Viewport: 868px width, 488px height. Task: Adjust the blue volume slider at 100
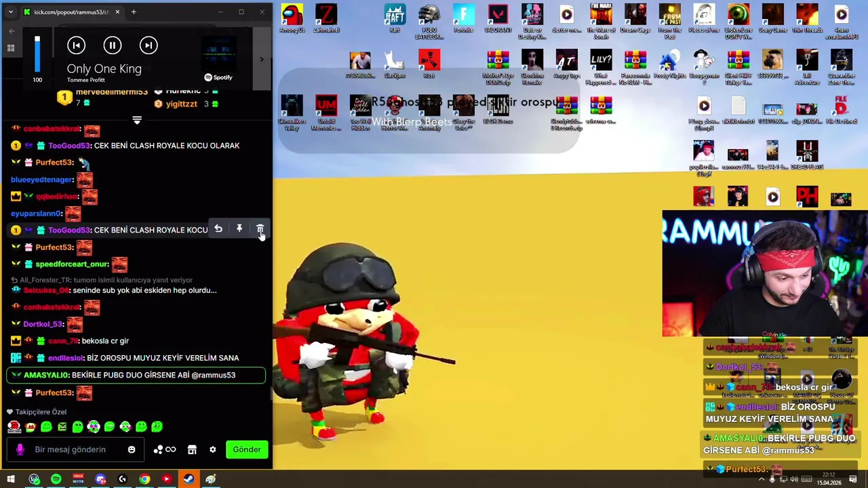coord(37,54)
